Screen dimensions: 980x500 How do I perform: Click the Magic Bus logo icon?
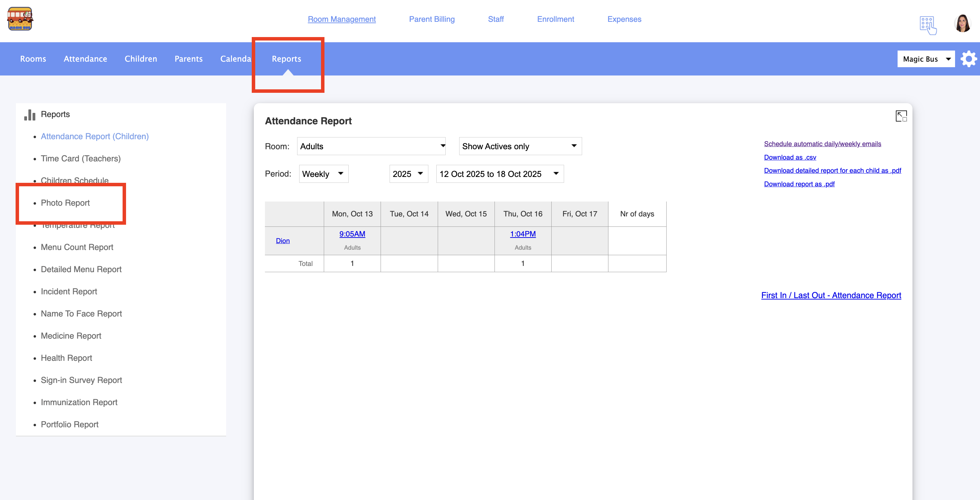20,19
